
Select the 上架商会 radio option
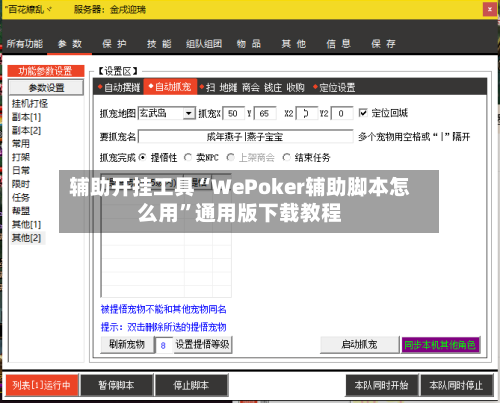click(230, 157)
